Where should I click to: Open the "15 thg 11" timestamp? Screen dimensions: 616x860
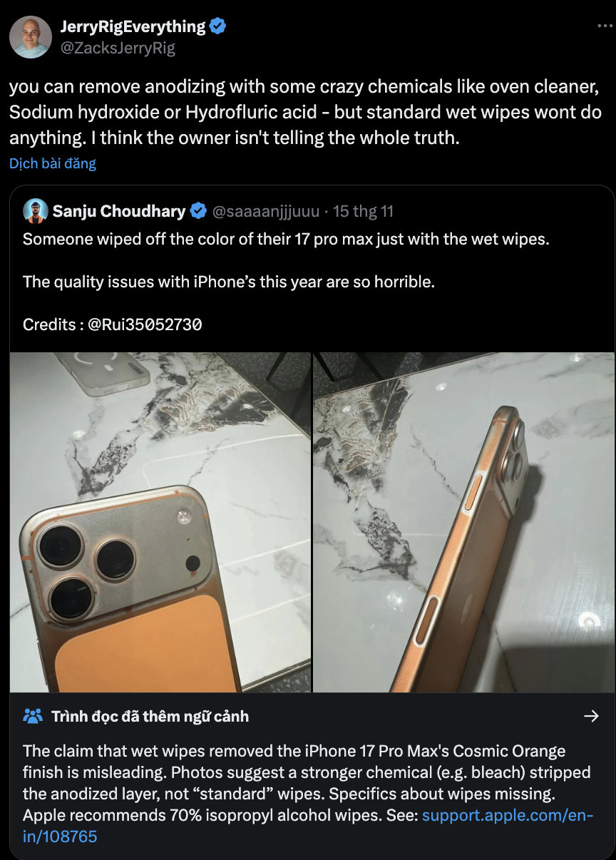point(363,211)
